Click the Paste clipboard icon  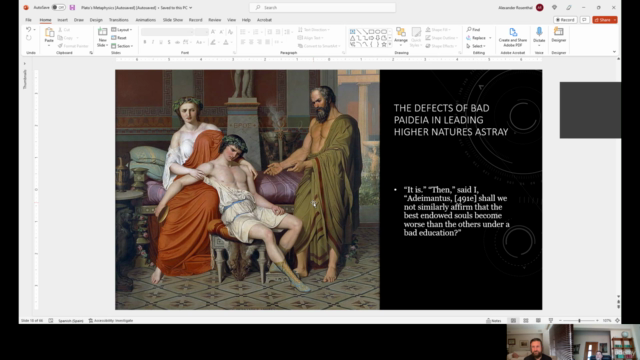click(49, 33)
